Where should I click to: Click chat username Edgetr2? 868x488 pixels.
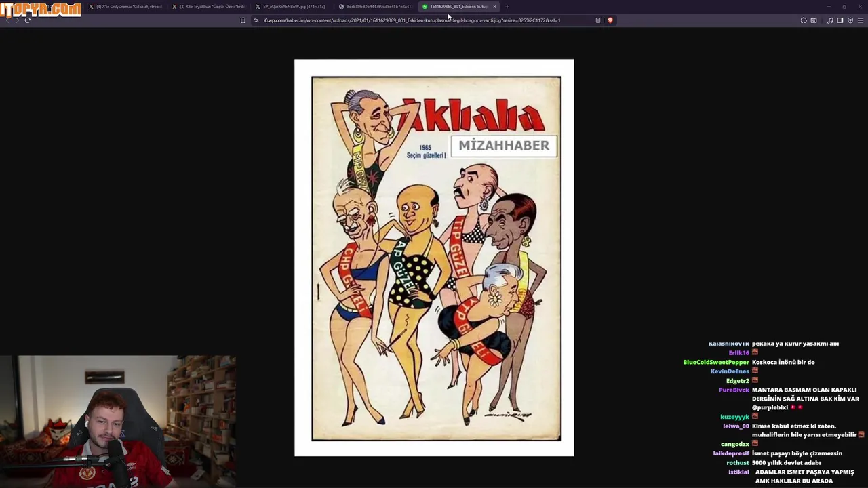pyautogui.click(x=738, y=381)
